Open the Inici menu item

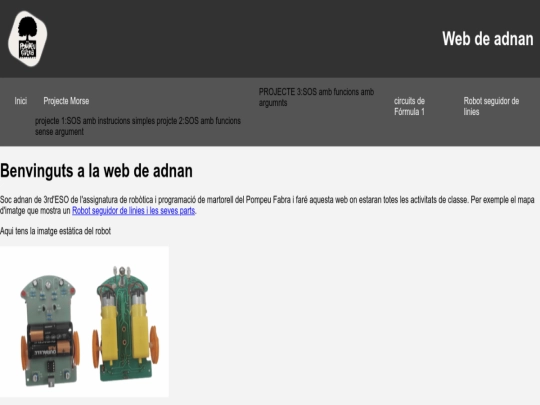21,101
